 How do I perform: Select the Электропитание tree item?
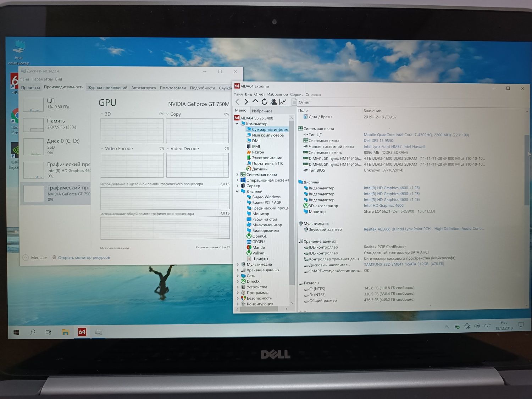(x=265, y=158)
